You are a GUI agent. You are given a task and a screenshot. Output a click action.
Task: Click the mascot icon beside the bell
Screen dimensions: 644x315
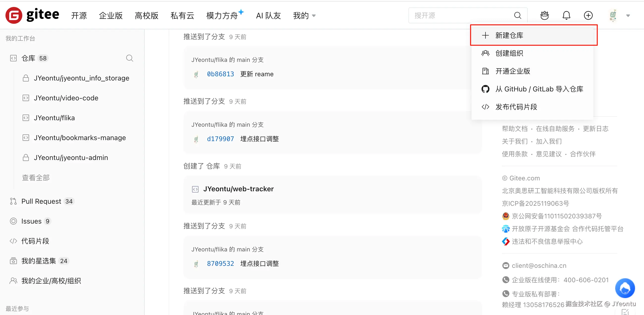coord(545,15)
